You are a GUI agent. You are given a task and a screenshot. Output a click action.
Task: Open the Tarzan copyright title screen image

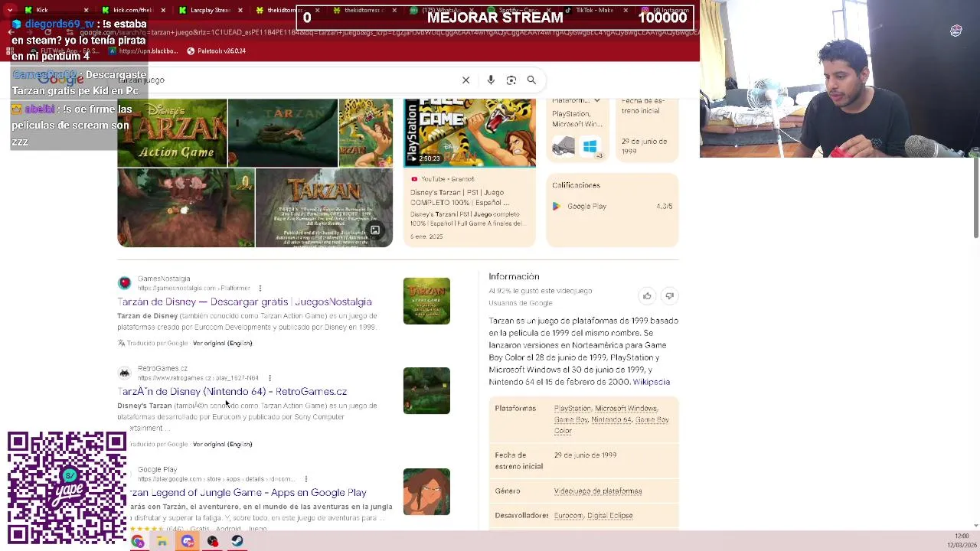[x=324, y=208]
